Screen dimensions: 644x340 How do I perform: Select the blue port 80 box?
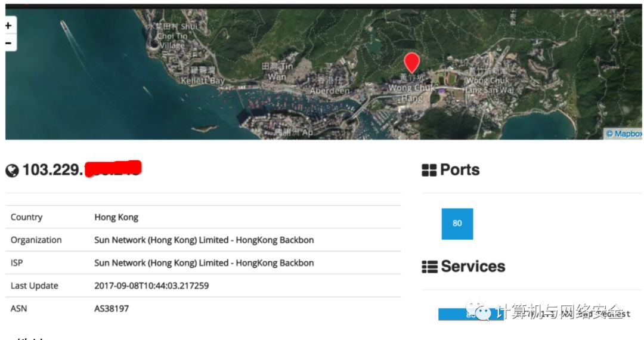457,224
